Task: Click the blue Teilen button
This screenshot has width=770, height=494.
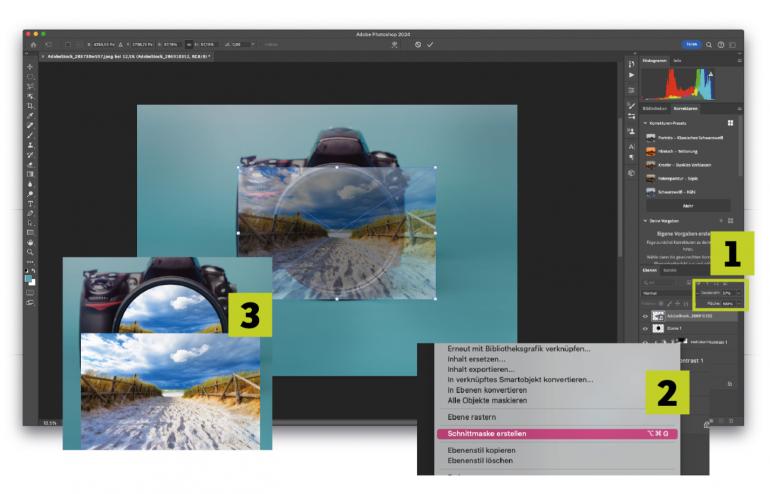Action: pyautogui.click(x=691, y=45)
